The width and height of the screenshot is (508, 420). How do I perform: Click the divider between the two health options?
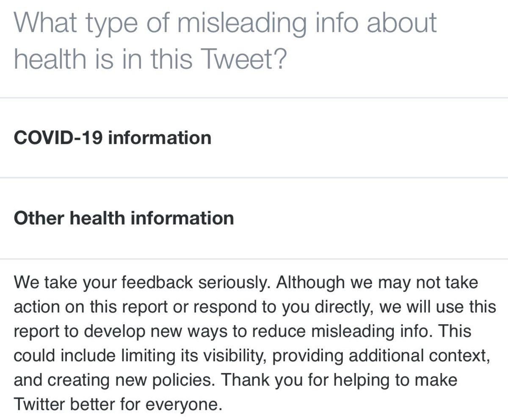(x=254, y=178)
